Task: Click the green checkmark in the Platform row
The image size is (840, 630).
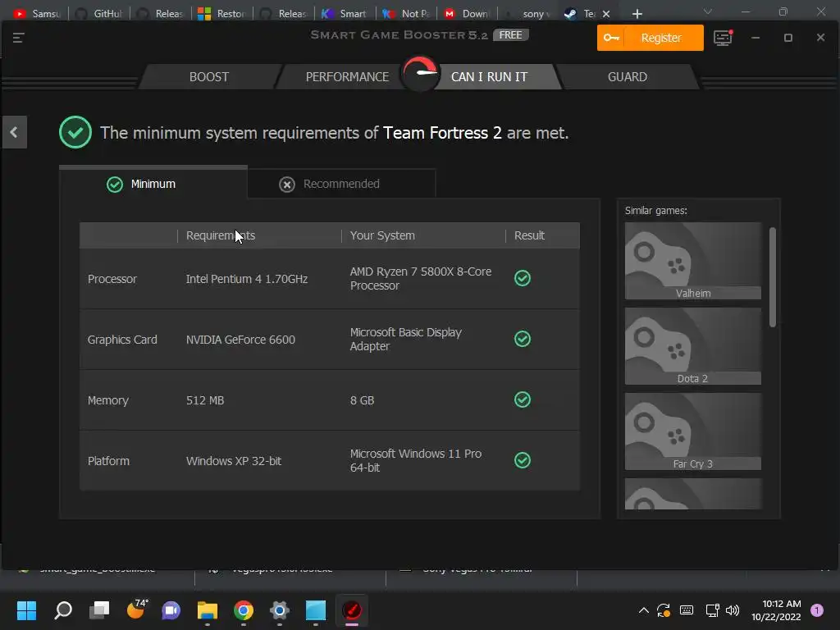Action: pos(523,460)
